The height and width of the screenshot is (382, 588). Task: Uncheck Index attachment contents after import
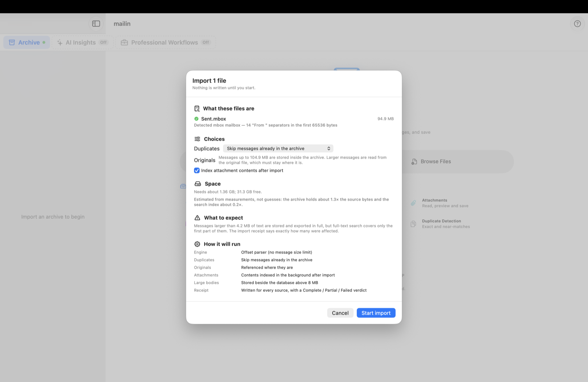tap(197, 170)
